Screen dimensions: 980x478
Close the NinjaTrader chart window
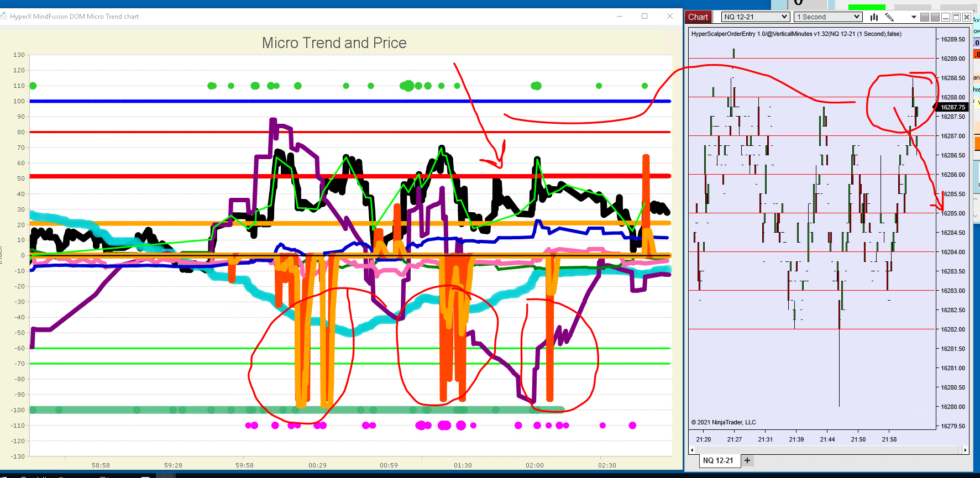coord(967,17)
